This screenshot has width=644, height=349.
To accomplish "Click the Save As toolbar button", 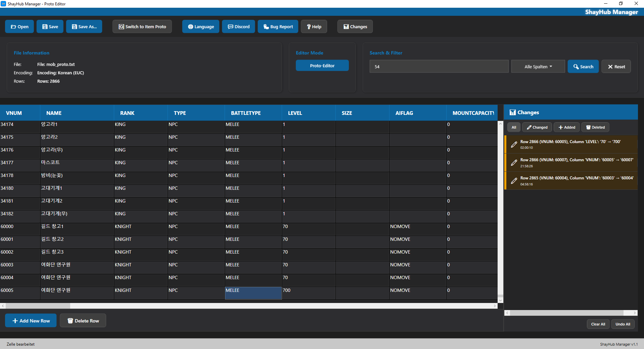I will pyautogui.click(x=84, y=27).
